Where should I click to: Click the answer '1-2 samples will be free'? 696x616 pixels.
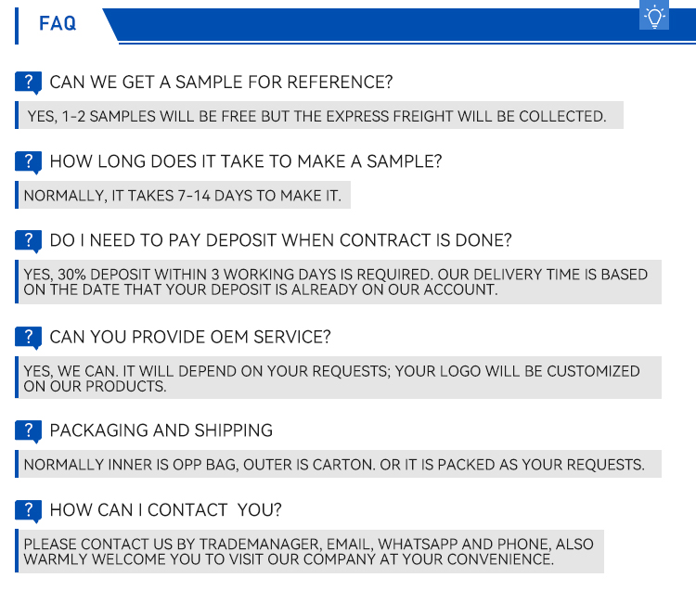pyautogui.click(x=317, y=116)
